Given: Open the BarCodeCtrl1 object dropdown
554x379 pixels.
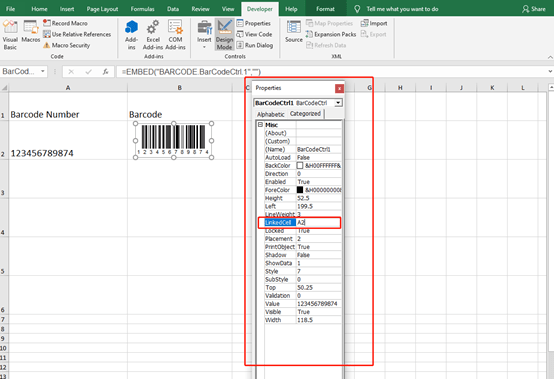Looking at the screenshot, I should pyautogui.click(x=338, y=103).
